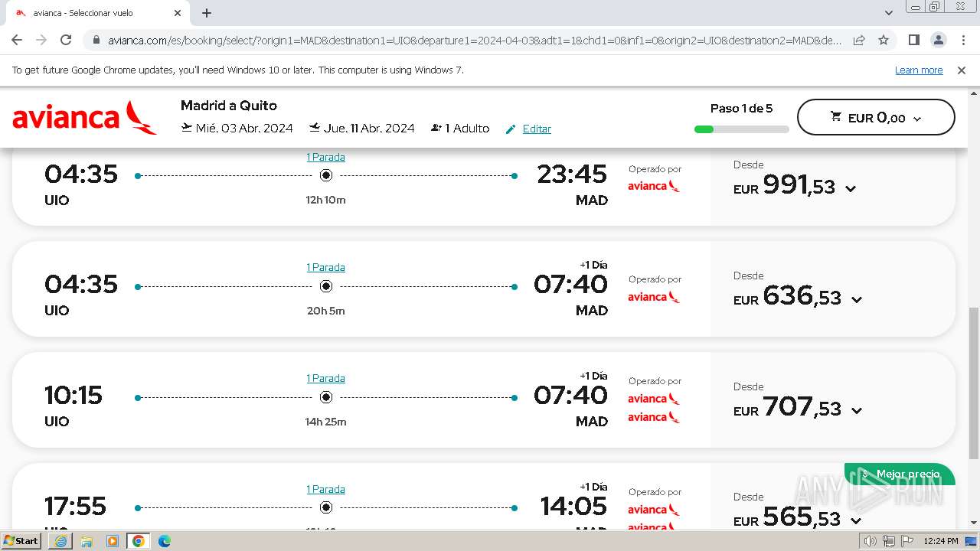Open a new browser tab
The height and width of the screenshot is (551, 980).
pyautogui.click(x=207, y=13)
